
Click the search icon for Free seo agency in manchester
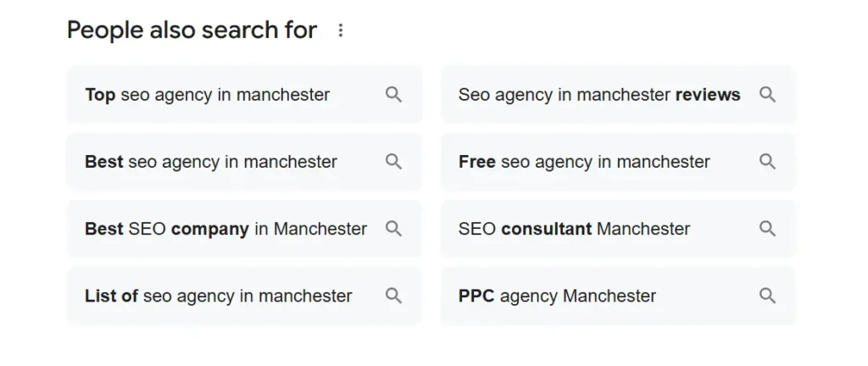[x=767, y=162]
